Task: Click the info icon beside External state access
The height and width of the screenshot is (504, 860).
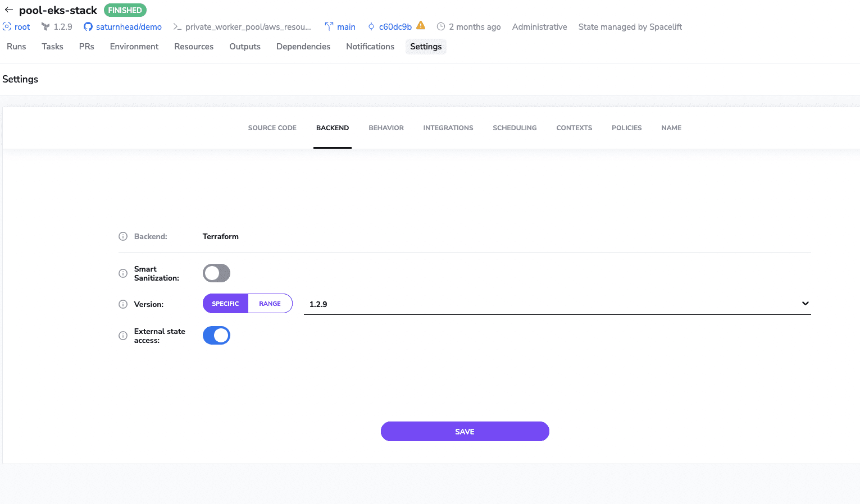Action: pos(123,336)
